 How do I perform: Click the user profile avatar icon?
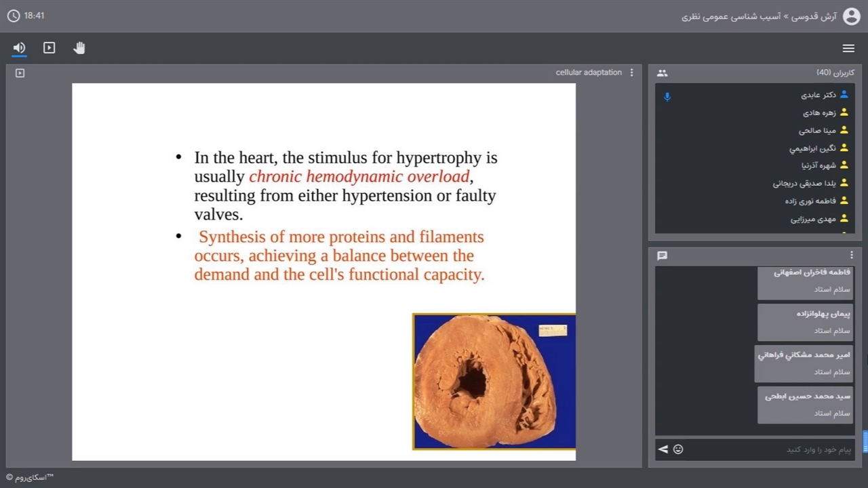[851, 16]
